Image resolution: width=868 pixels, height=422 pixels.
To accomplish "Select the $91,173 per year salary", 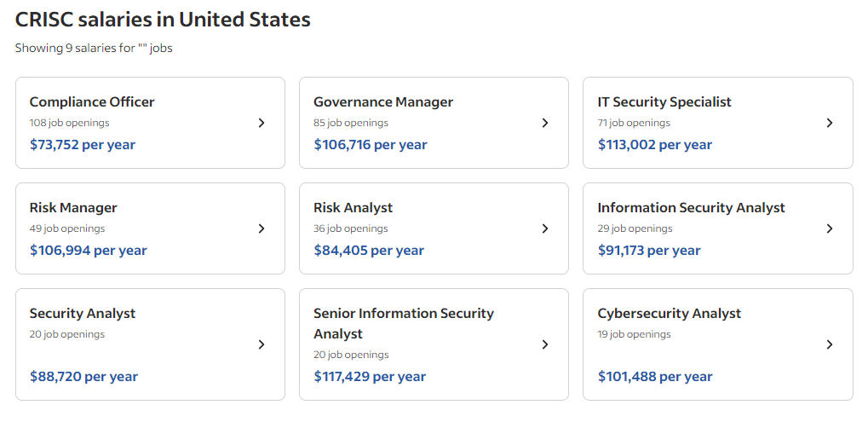I will tap(649, 251).
